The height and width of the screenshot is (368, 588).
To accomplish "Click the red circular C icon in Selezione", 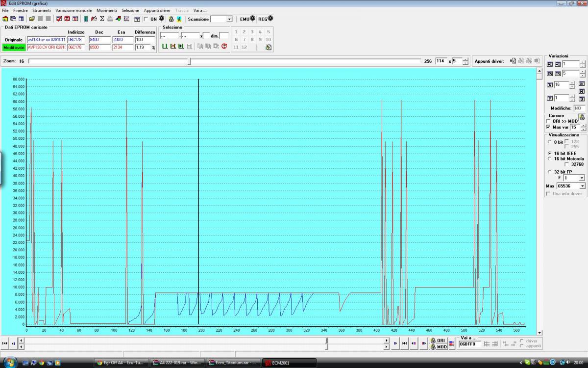I will [x=224, y=46].
